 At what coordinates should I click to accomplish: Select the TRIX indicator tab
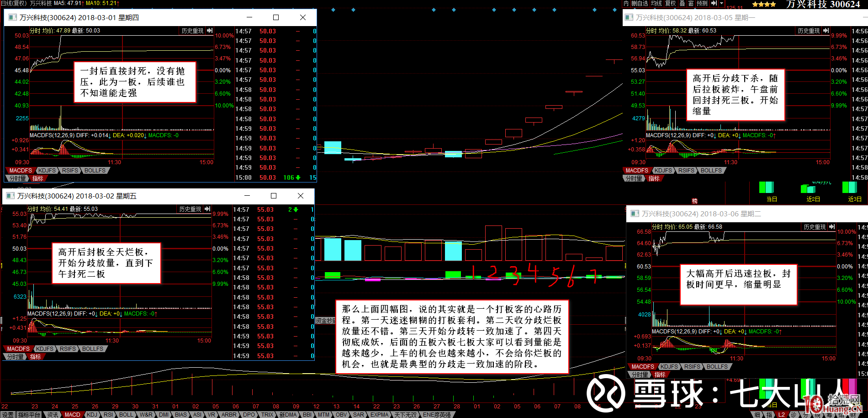click(x=267, y=415)
